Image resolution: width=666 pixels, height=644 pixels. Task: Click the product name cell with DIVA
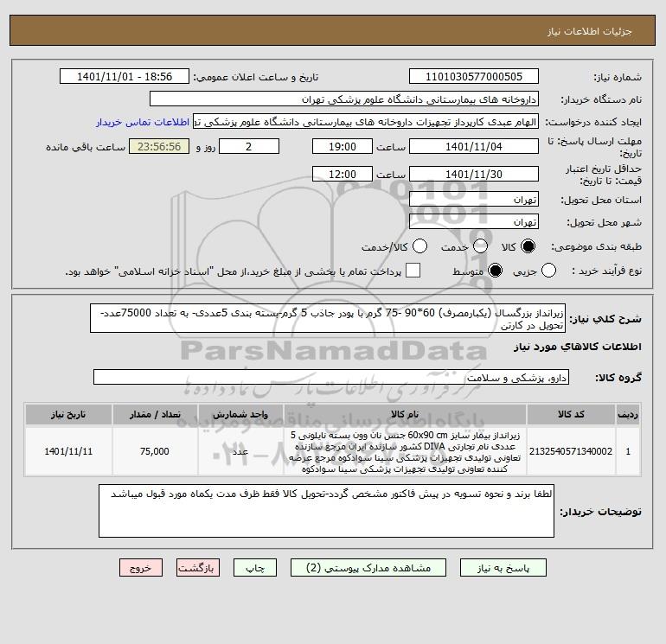405,452
